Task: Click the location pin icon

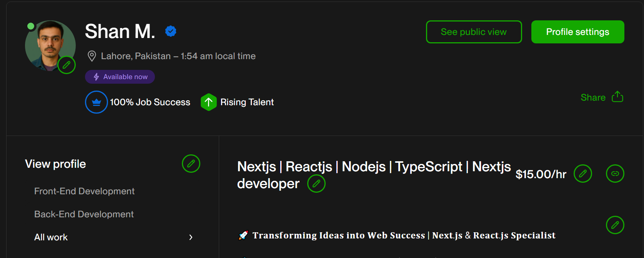Action: (x=92, y=56)
